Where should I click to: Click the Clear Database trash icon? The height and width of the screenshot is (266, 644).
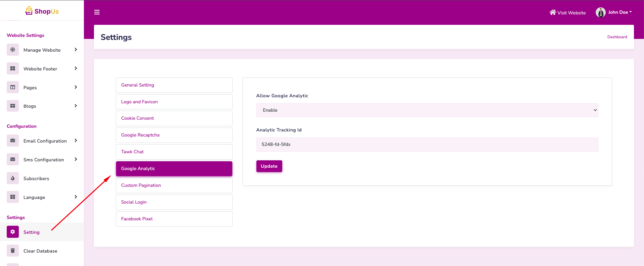coord(13,251)
